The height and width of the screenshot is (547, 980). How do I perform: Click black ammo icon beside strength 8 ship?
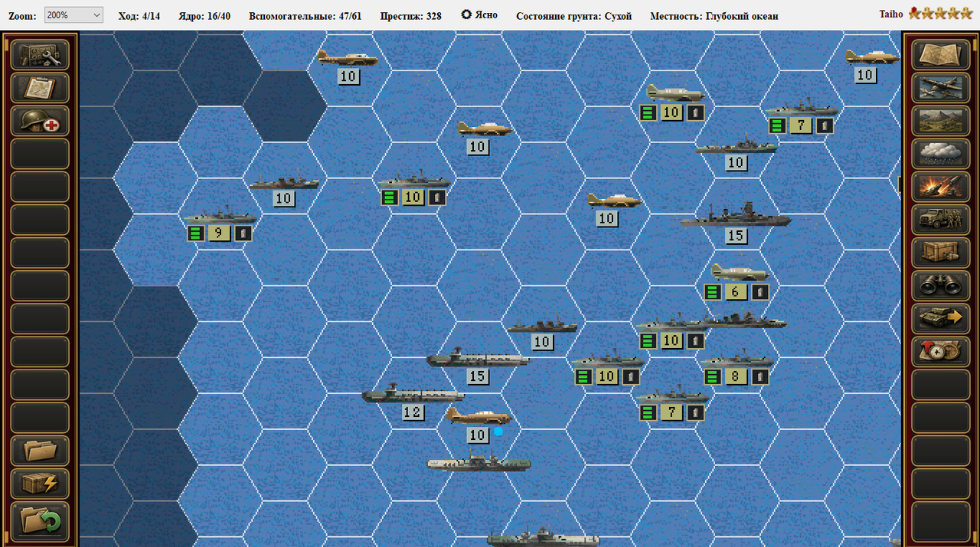pyautogui.click(x=759, y=376)
